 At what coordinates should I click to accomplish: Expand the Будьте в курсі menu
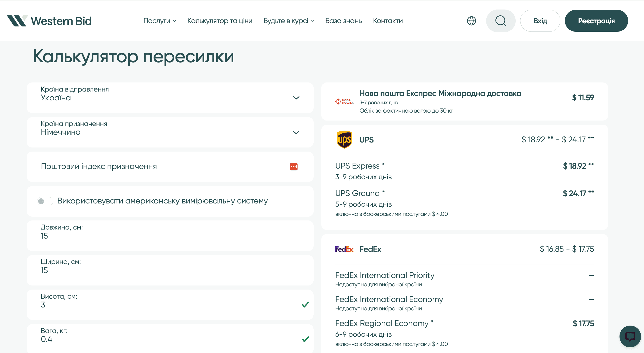click(312, 21)
